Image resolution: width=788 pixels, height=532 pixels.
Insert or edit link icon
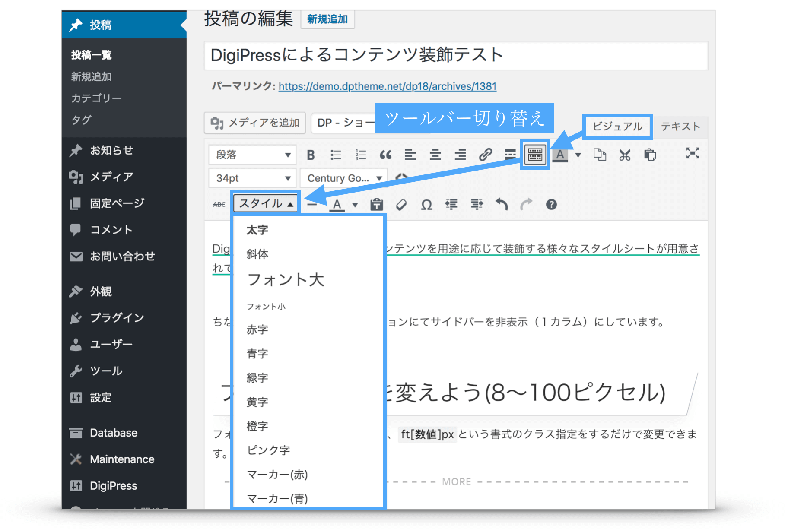coord(486,155)
